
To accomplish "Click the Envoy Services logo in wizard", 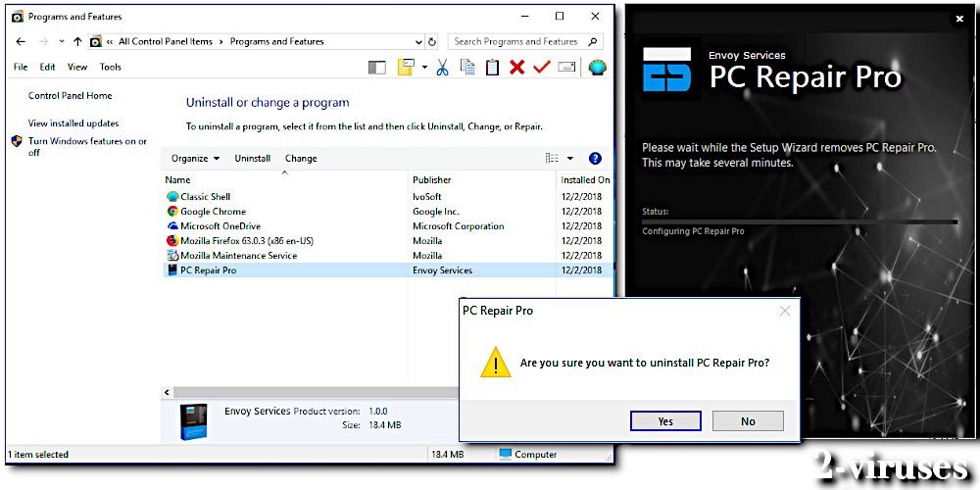I will 666,70.
